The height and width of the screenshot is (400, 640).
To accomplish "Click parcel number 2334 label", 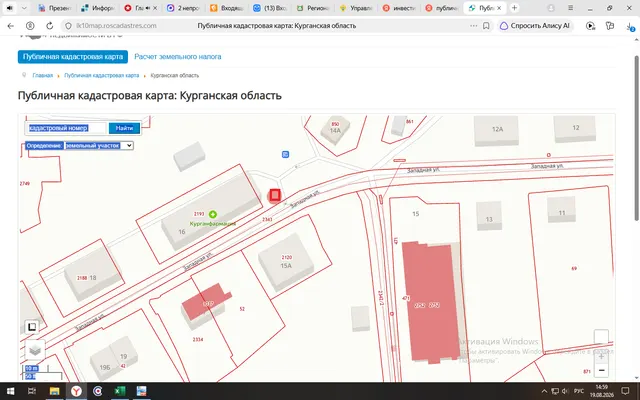I will tap(198, 339).
